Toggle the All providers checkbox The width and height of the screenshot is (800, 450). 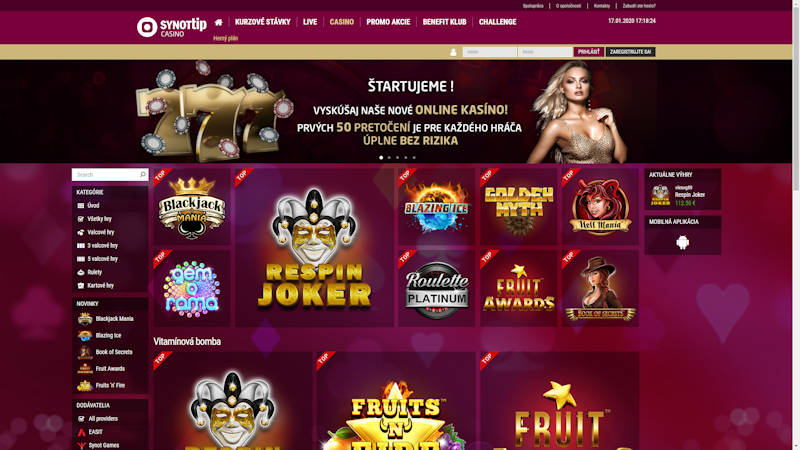81,418
